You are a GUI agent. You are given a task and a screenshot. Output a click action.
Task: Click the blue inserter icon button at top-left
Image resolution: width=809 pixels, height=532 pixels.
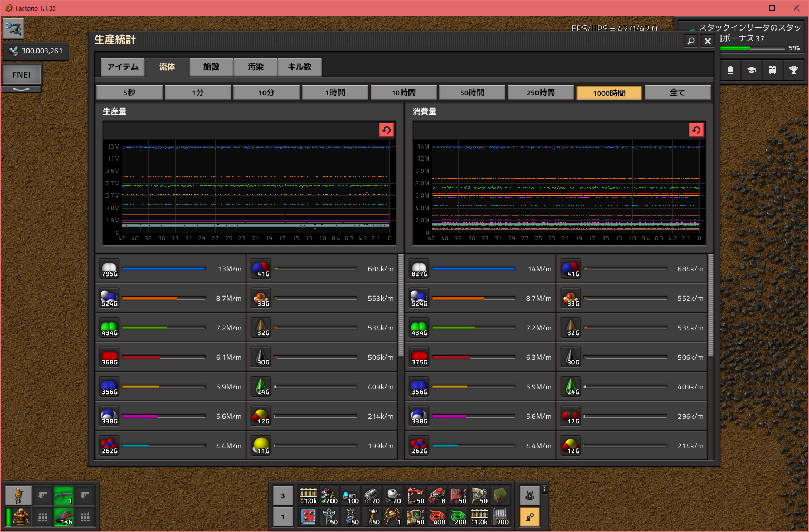coord(13,28)
